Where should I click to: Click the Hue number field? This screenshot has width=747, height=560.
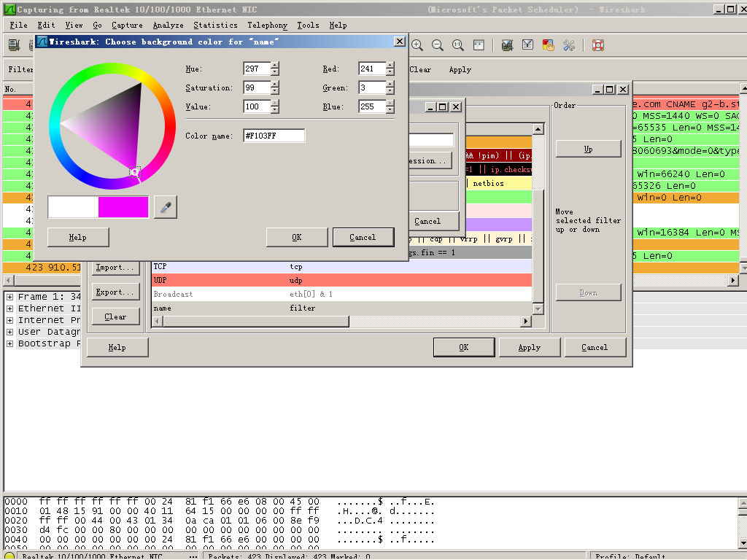[257, 69]
